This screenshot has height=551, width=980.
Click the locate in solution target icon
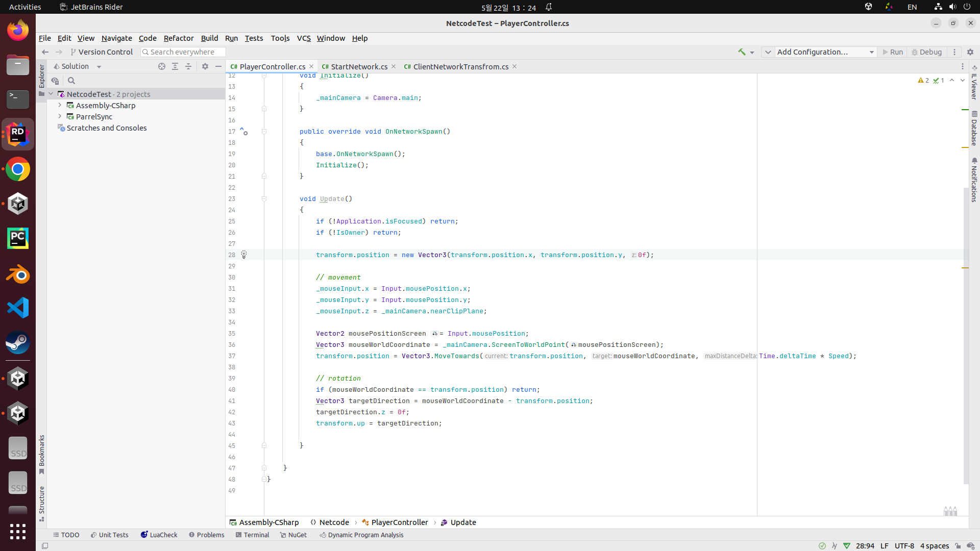[x=162, y=66]
